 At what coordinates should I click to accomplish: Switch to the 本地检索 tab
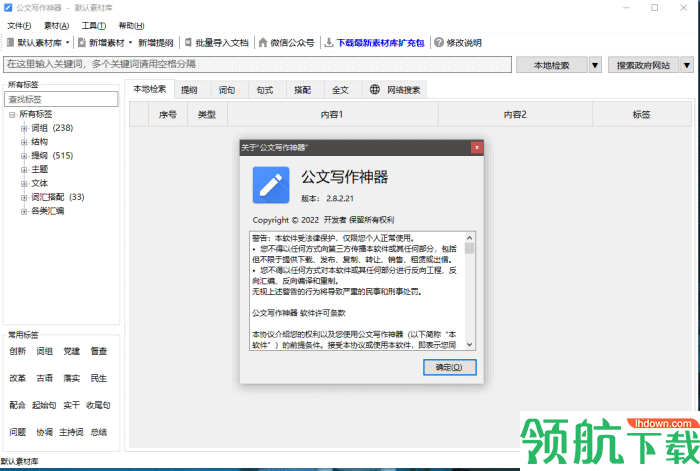150,89
